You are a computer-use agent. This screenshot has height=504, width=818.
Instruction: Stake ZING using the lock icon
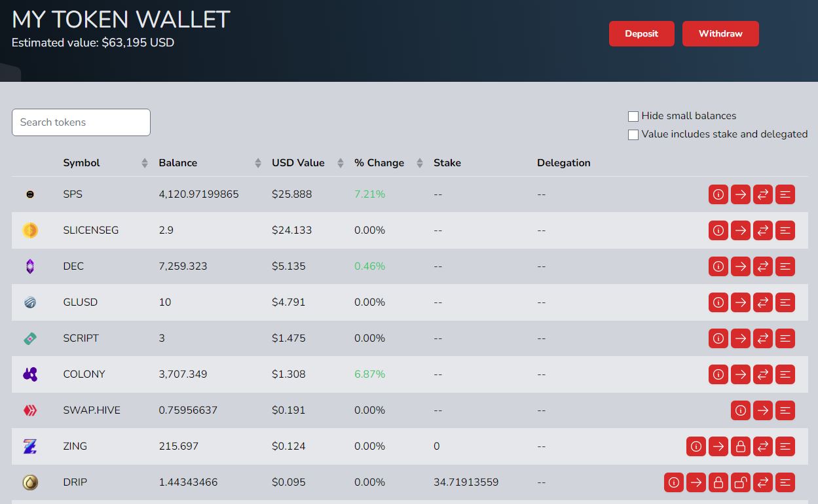(741, 446)
